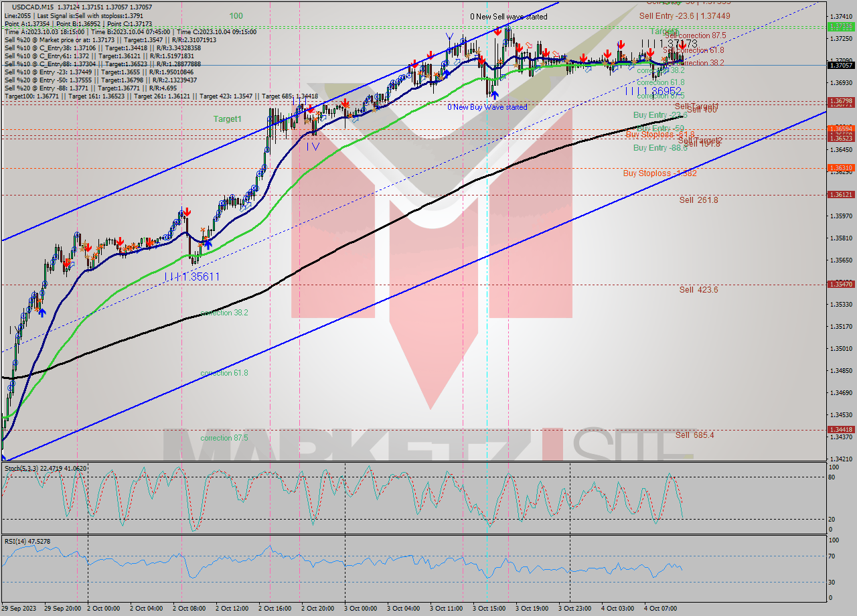
Task: Click the wave label I I I 1.35611
Action: click(192, 277)
